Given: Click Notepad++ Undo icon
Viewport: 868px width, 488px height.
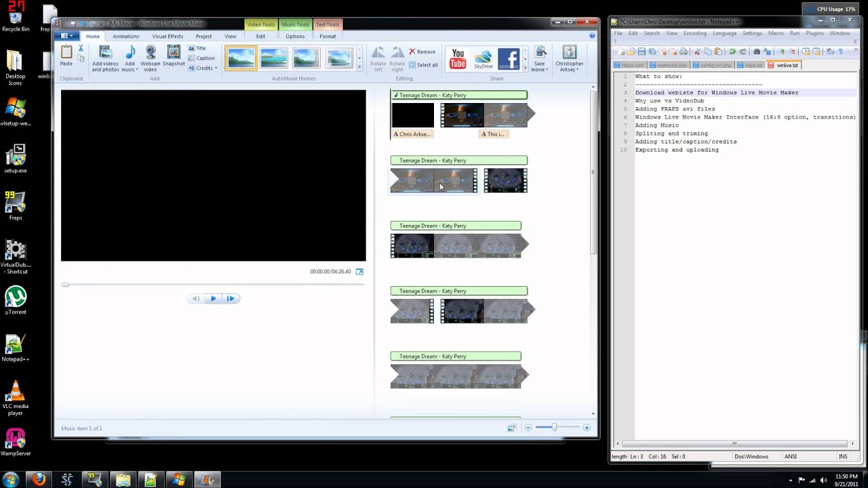Looking at the screenshot, I should [x=732, y=52].
